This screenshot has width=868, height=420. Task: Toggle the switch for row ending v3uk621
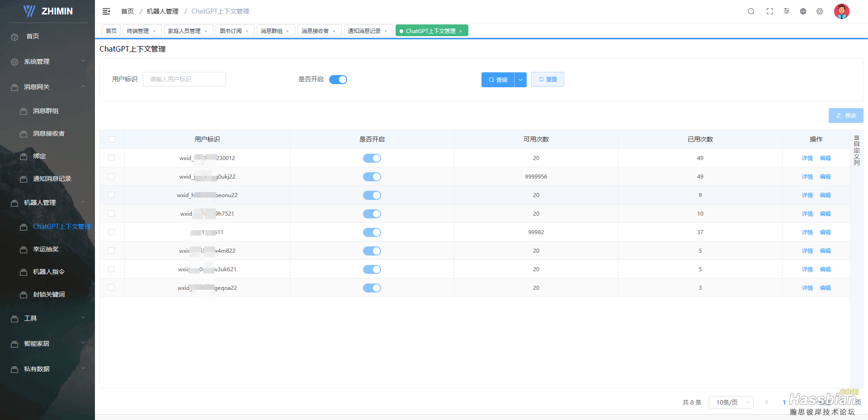pos(372,269)
